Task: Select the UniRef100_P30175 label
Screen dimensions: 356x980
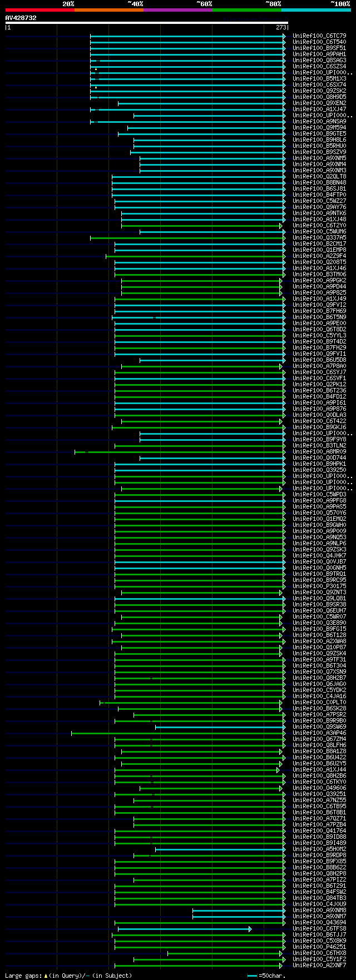Action: [319, 586]
